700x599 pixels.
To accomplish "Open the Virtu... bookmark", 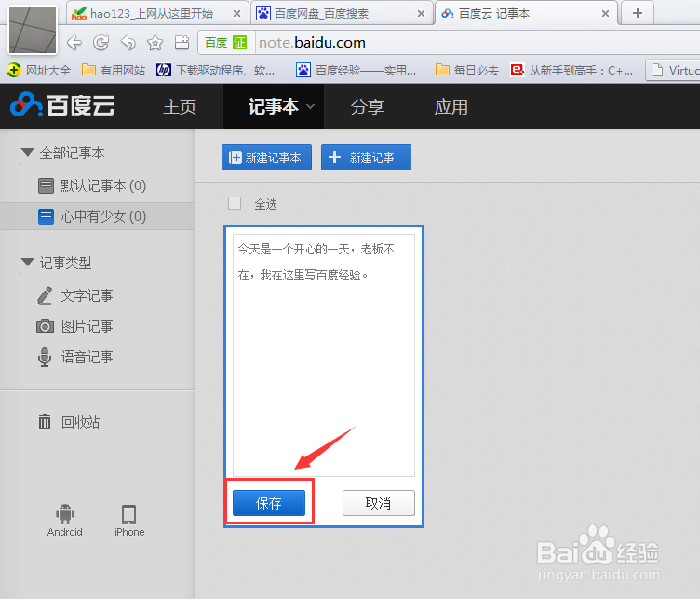I will point(673,70).
